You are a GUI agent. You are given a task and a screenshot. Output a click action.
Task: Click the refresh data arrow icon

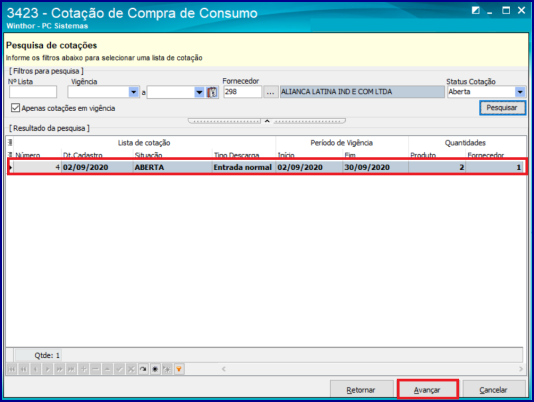tap(143, 369)
